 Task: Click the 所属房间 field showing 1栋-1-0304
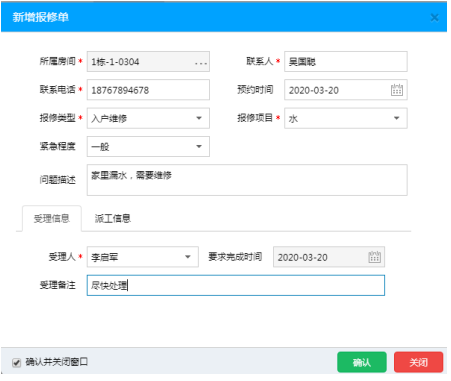(x=148, y=61)
